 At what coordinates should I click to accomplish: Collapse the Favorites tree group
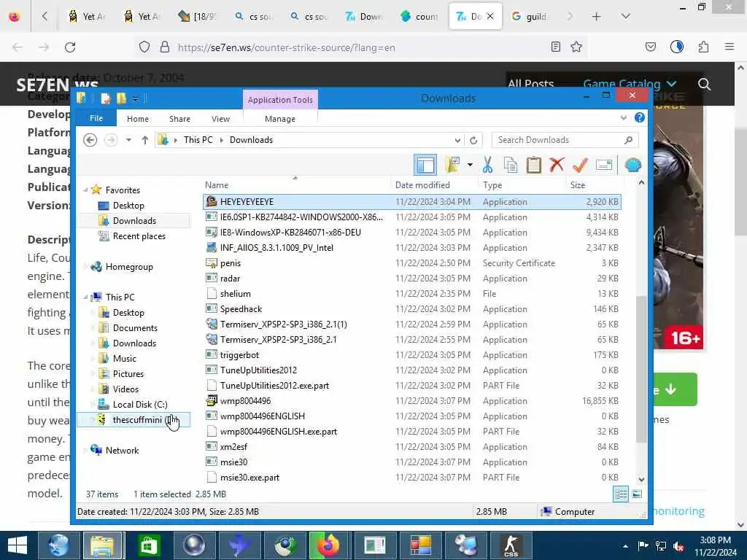(x=86, y=190)
